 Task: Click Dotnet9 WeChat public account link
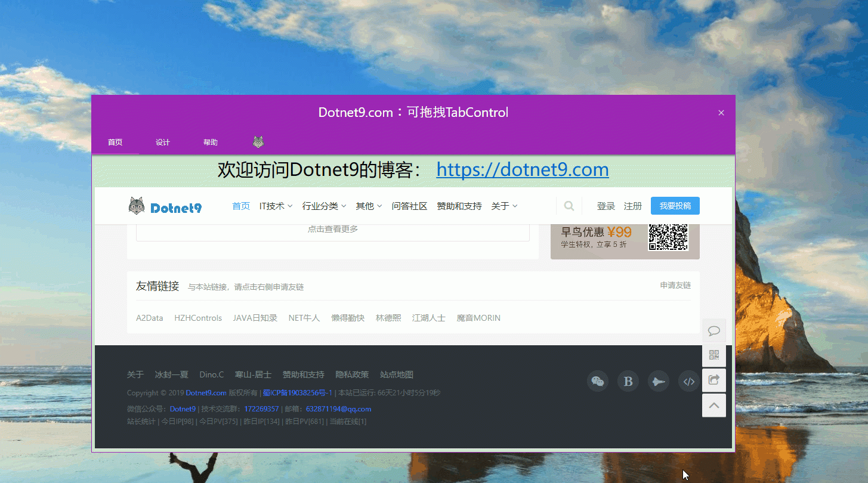pos(183,409)
